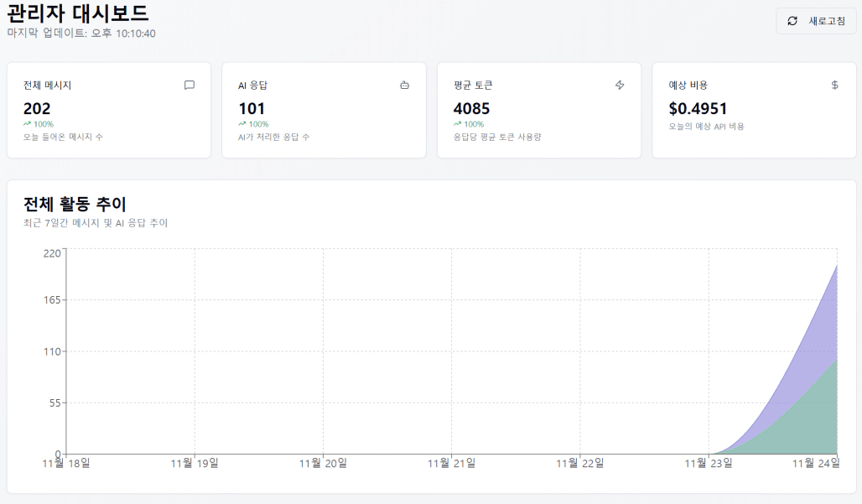This screenshot has width=862, height=504.
Task: Click the dollar sign icon in 예상 비용 card
Action: (834, 85)
